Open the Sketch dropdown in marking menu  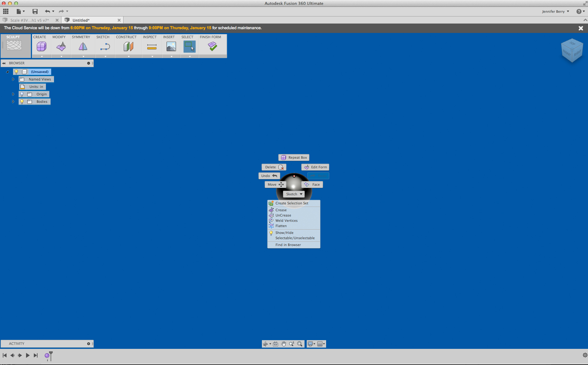tap(294, 194)
